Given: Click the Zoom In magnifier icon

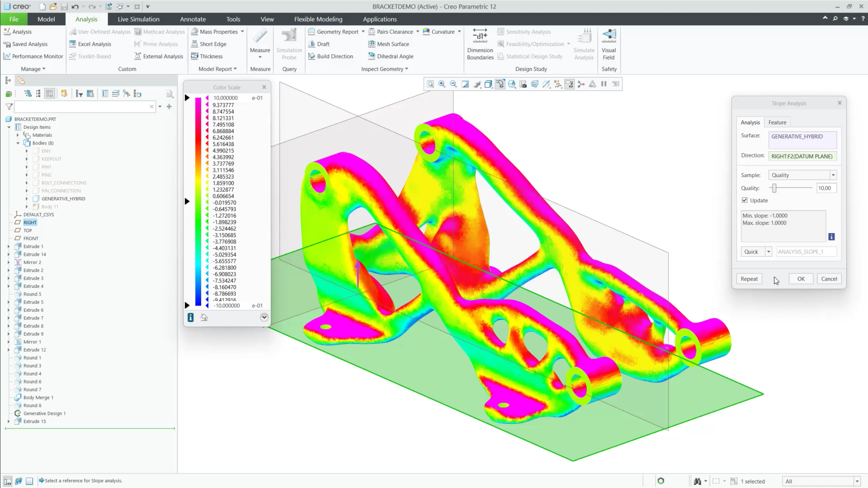Looking at the screenshot, I should 442,84.
